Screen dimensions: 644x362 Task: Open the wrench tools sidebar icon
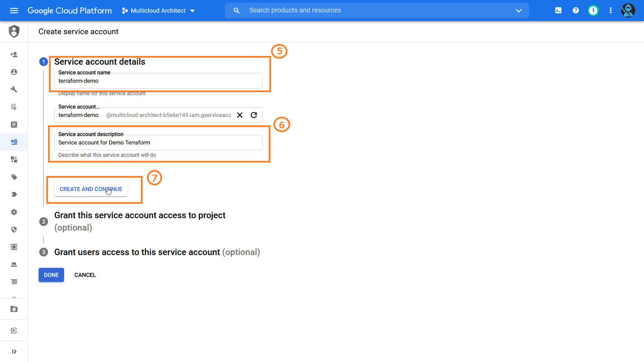14,89
